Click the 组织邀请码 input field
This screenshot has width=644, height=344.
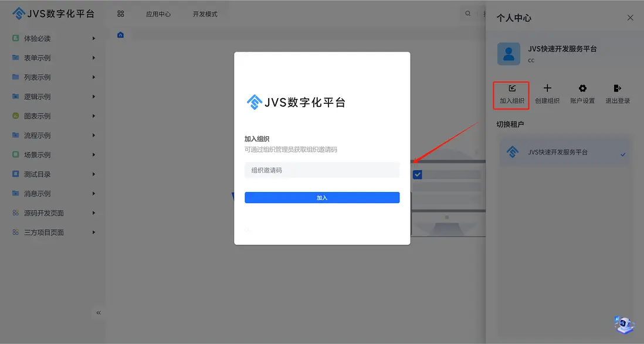coord(322,170)
